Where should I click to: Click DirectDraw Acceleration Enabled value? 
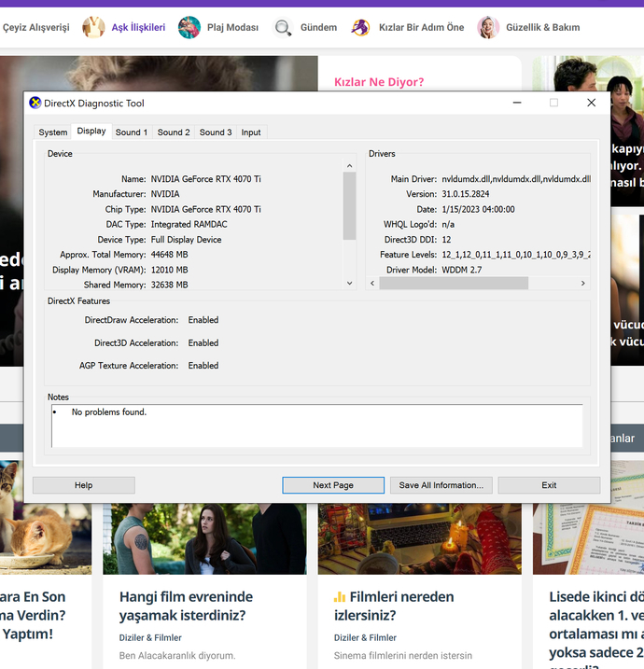click(x=203, y=319)
